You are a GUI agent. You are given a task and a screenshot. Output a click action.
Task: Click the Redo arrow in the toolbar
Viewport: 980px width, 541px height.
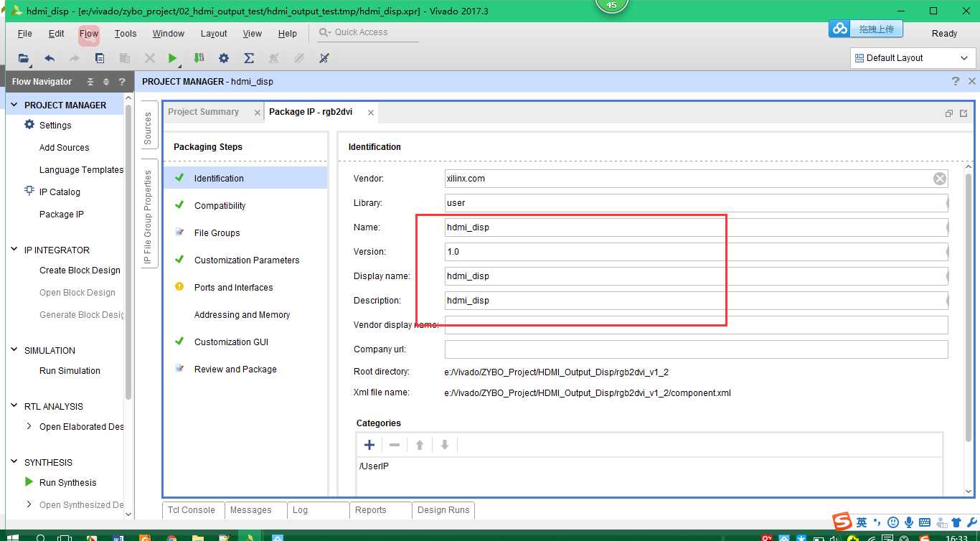point(74,58)
